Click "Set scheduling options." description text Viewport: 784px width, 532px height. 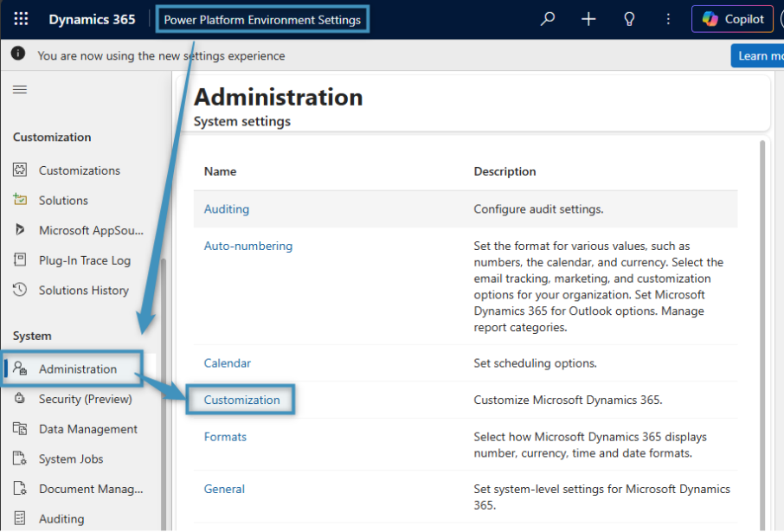point(535,363)
